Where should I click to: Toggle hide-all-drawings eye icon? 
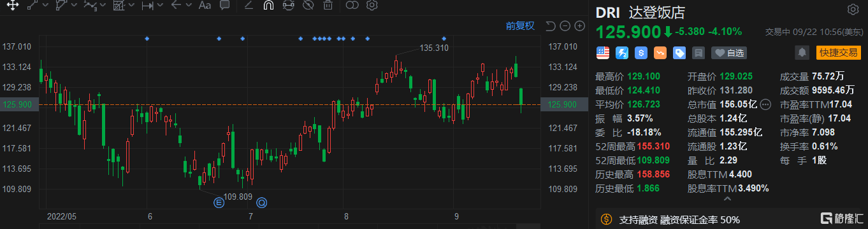[x=308, y=6]
